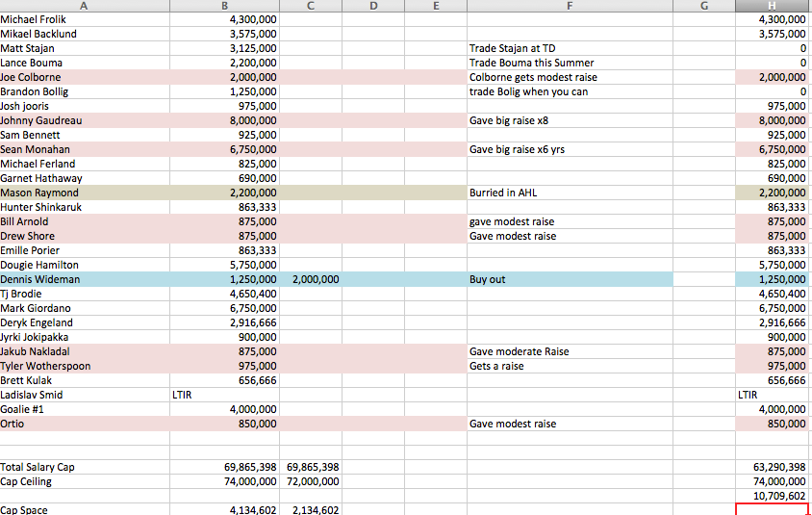Select the 4,134,602 cap space cell
812x515 pixels.
coord(224,510)
